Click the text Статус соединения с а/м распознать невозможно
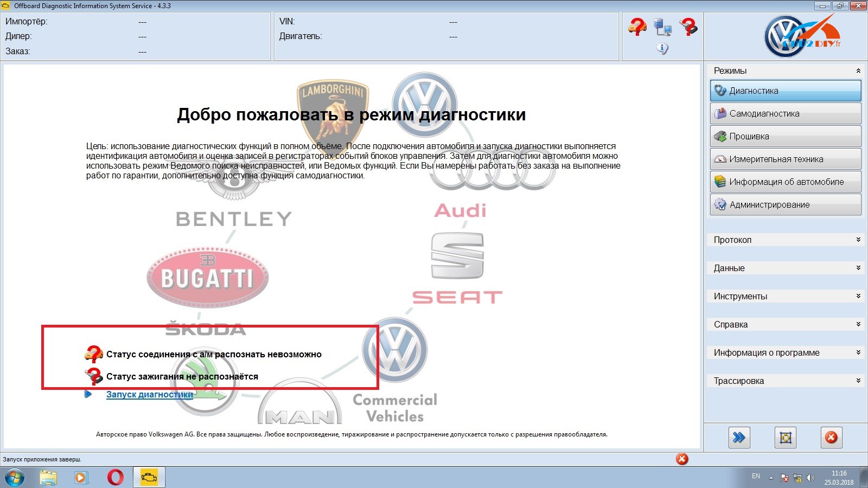Viewport: 868px width, 488px height. pos(214,354)
